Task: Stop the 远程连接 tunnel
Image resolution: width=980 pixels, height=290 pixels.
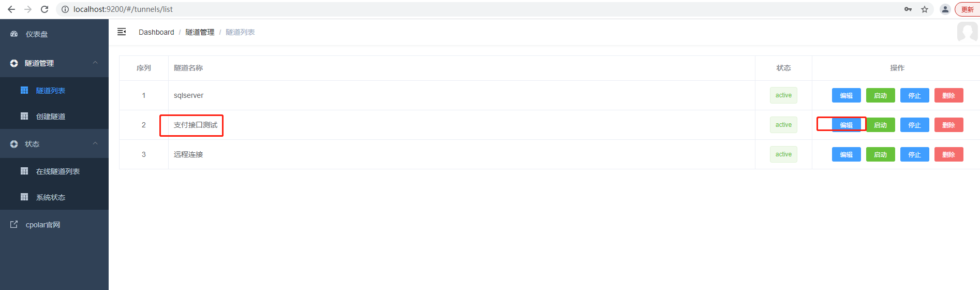Action: coord(915,154)
